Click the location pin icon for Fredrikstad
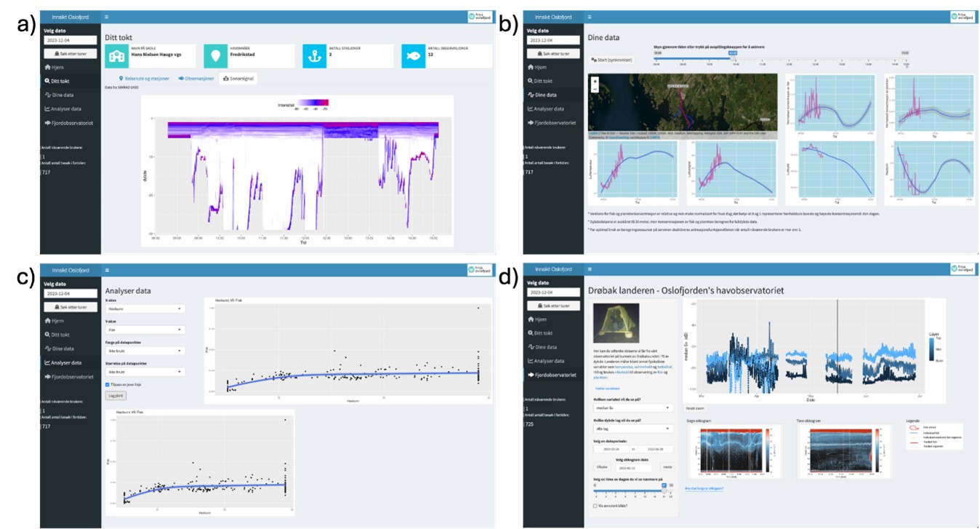 pyautogui.click(x=216, y=56)
